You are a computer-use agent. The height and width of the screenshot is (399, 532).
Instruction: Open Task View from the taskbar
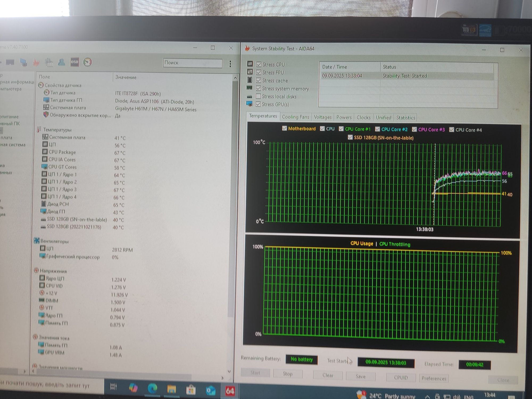click(x=114, y=387)
